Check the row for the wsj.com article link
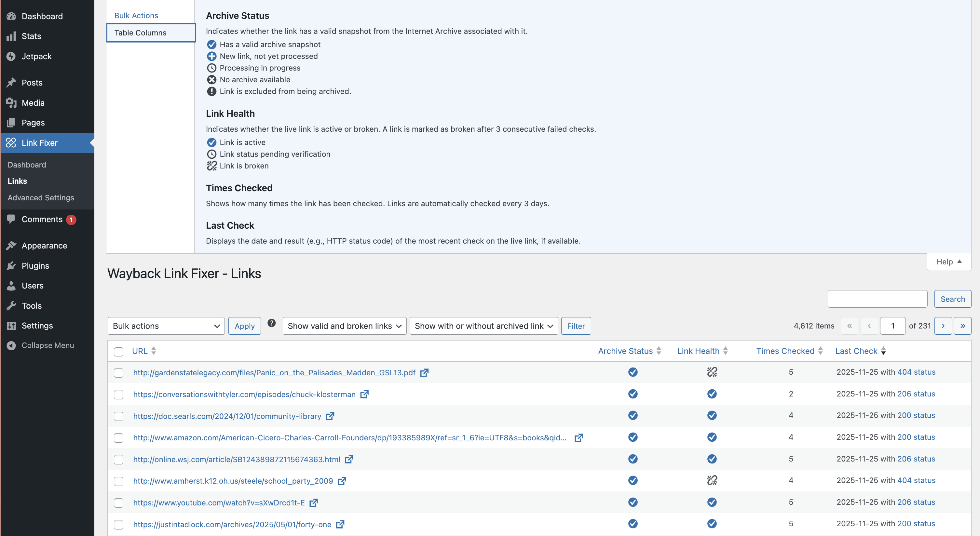980x536 pixels. (x=119, y=460)
